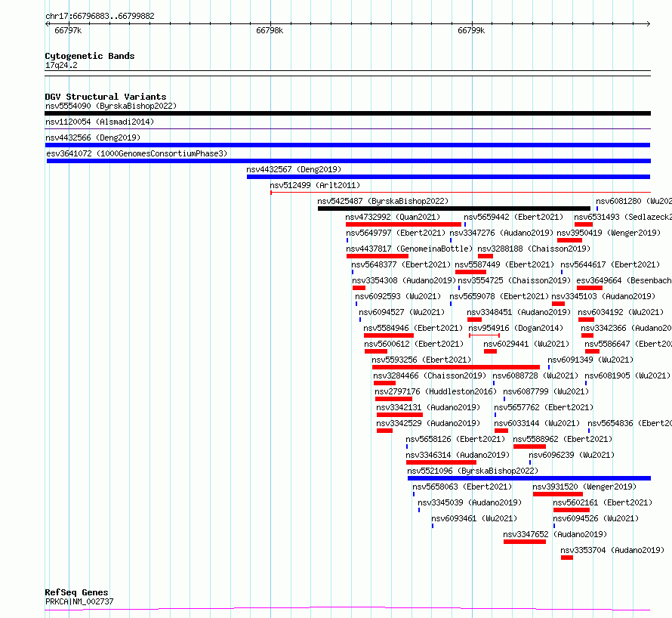Screen dimensions: 672x618
Task: Select the black bar for nsv5554090
Action: click(347, 113)
